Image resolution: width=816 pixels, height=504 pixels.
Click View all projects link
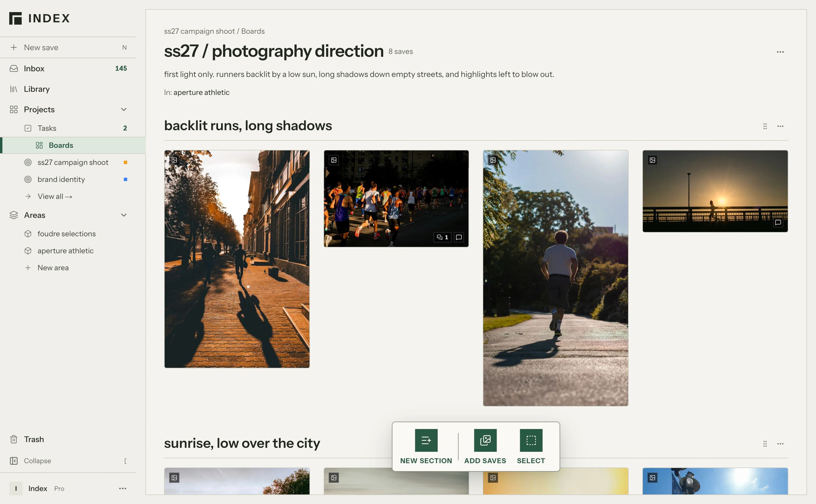click(x=55, y=196)
